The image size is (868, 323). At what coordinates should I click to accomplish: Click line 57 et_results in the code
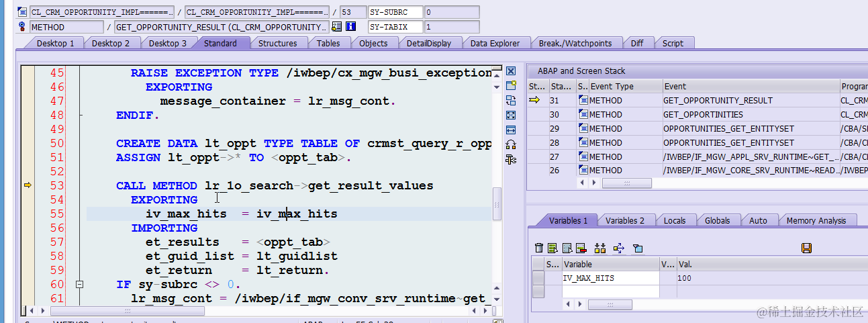pyautogui.click(x=182, y=242)
